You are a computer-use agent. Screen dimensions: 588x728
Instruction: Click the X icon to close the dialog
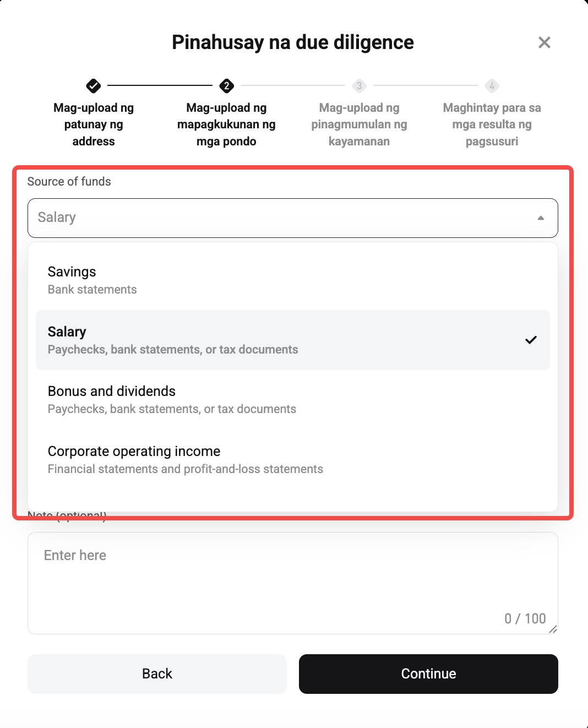(x=545, y=42)
